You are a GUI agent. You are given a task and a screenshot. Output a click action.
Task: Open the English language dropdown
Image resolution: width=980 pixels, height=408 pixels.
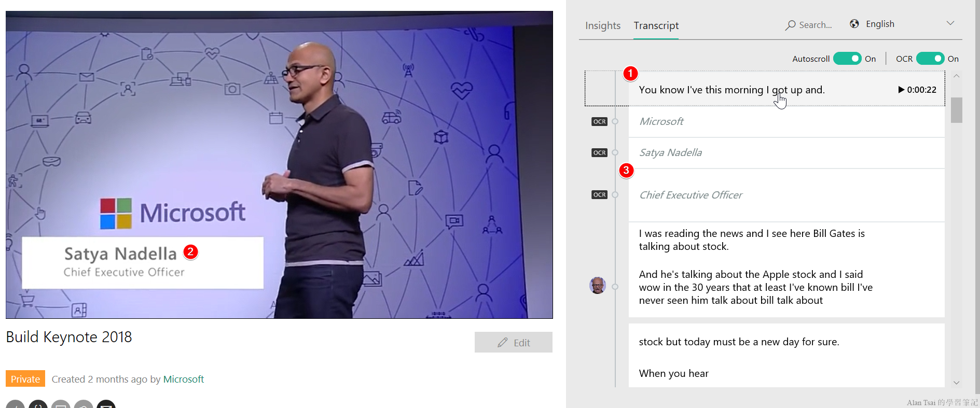903,24
